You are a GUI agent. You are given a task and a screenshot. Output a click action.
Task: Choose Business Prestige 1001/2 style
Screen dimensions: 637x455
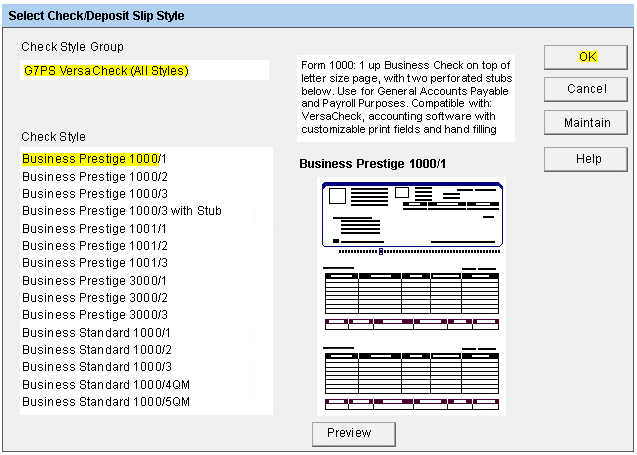click(x=95, y=246)
